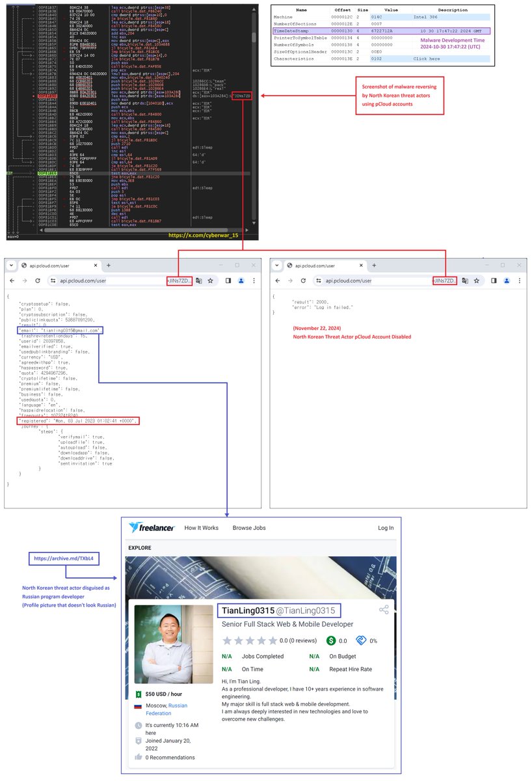
Task: Click Repeat Hire Rate label
Action: 351,669
